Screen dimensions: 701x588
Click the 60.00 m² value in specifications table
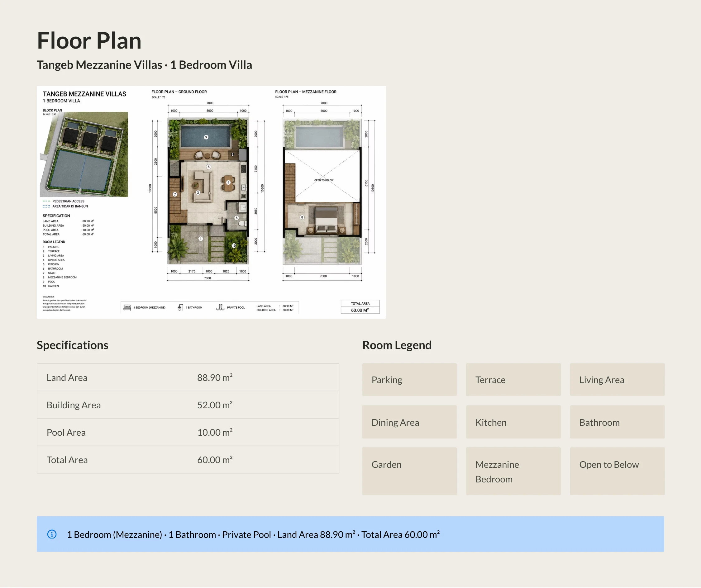pos(215,459)
